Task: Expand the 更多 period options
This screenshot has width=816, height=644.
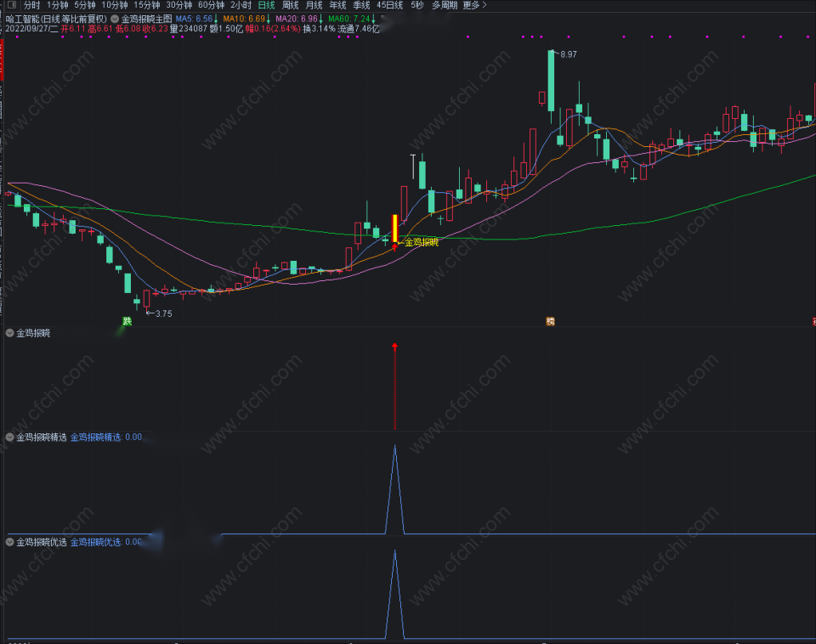Action: 474,5
